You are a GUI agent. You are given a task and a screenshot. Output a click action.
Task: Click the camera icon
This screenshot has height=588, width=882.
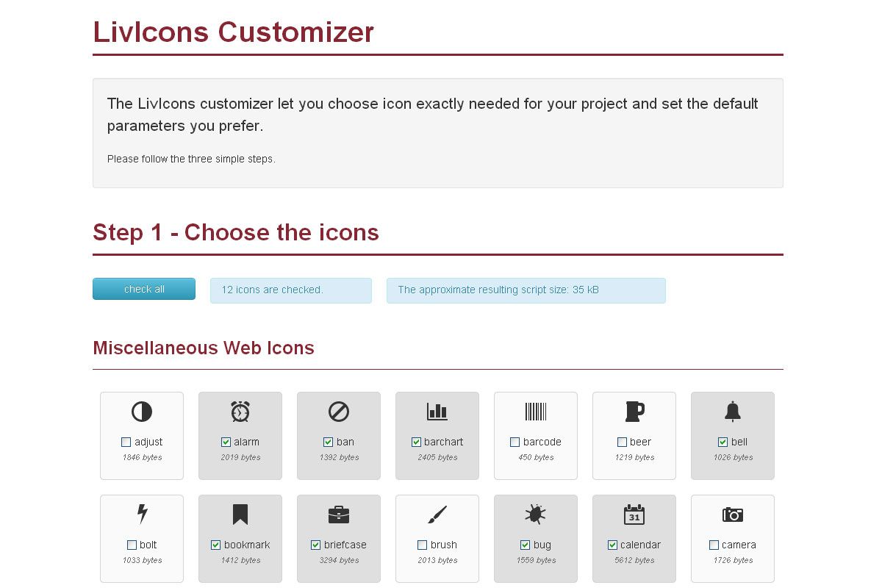(x=733, y=514)
